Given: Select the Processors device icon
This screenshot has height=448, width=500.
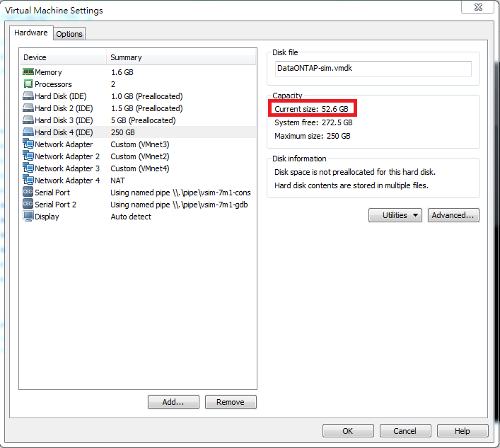Looking at the screenshot, I should pyautogui.click(x=28, y=84).
